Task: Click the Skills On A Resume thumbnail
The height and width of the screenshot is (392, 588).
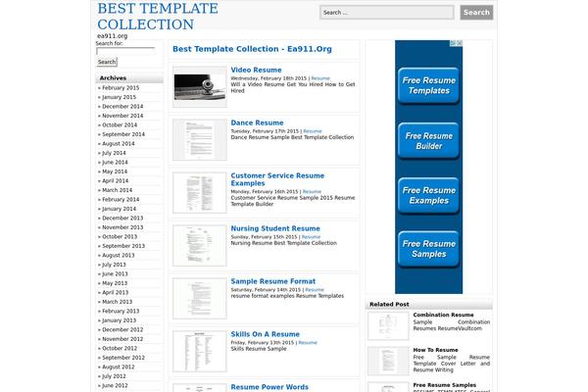Action: (x=200, y=352)
